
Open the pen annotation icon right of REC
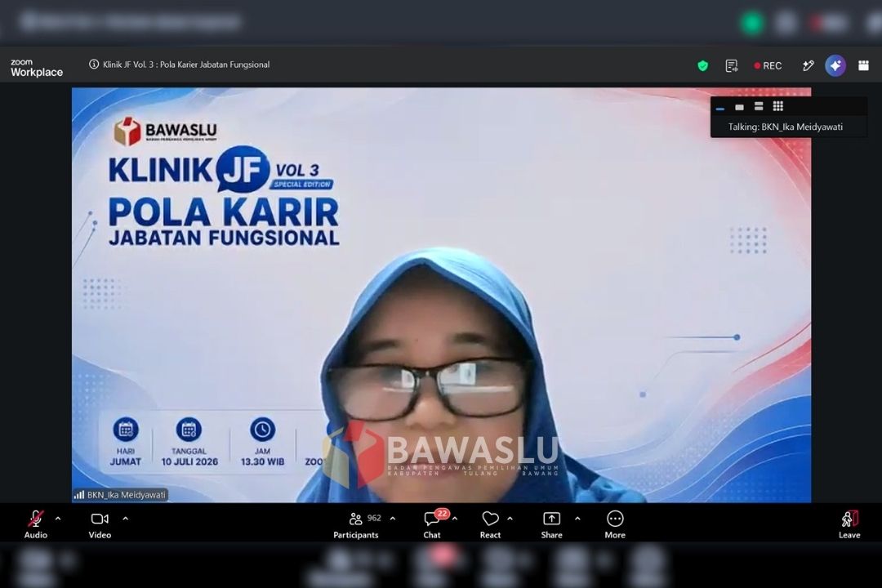(x=808, y=66)
